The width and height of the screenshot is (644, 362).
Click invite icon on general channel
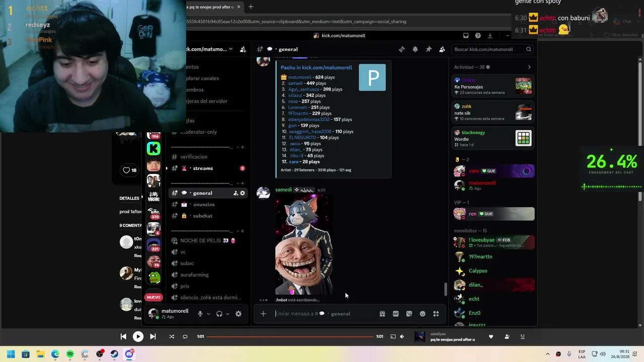(x=235, y=193)
